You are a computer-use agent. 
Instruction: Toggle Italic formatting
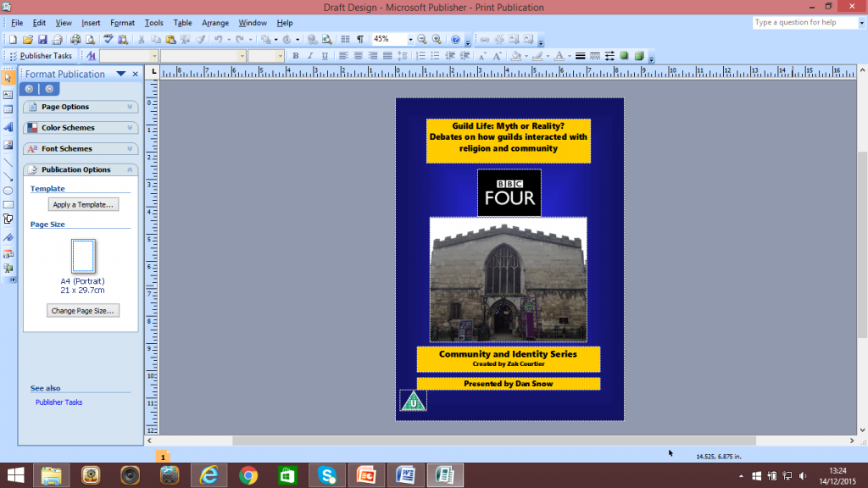point(310,56)
